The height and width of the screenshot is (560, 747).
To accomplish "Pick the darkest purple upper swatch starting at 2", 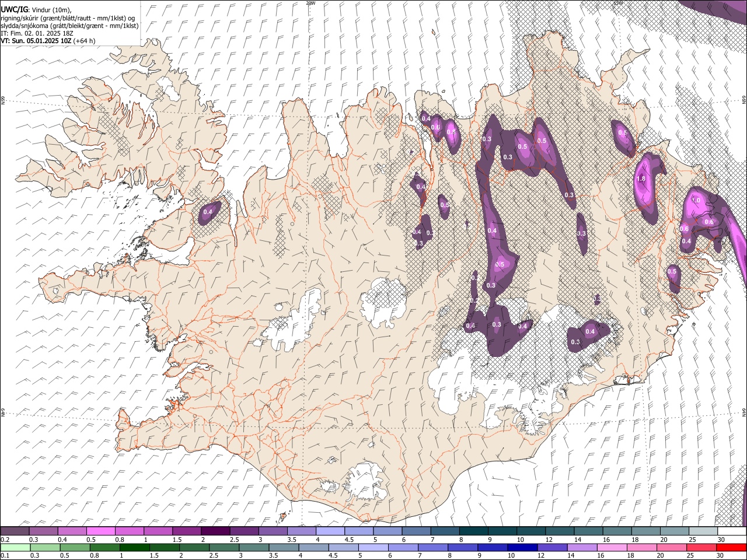I will coord(215,531).
